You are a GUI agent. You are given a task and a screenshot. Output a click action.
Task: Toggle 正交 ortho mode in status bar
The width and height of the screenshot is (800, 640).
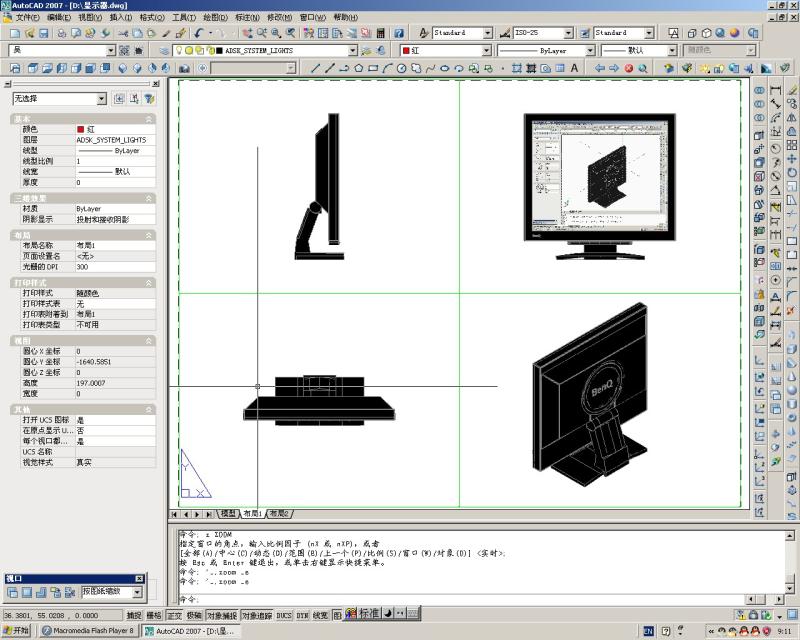click(x=174, y=616)
